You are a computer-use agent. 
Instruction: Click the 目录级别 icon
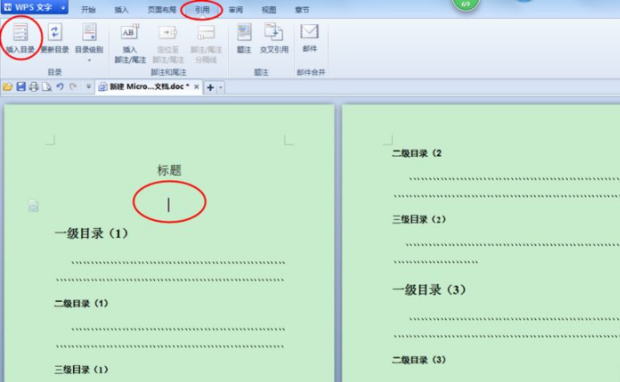89,32
